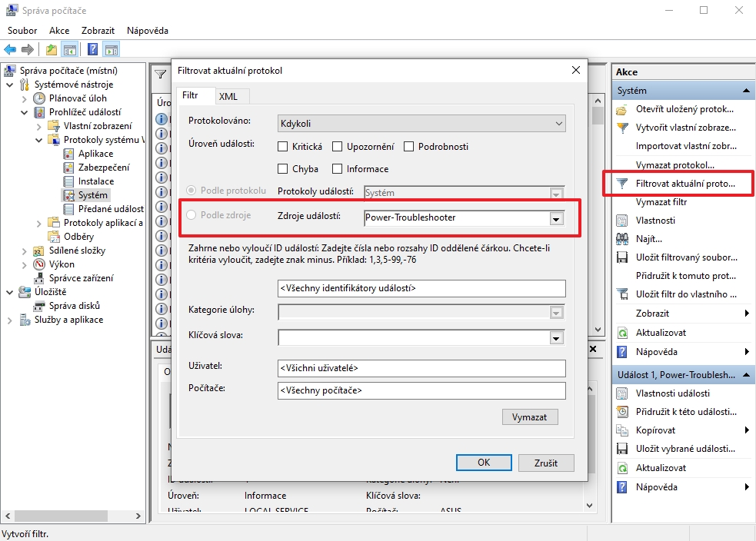Toggle the console tree pane toolbar icon
The image size is (756, 541).
click(x=71, y=49)
